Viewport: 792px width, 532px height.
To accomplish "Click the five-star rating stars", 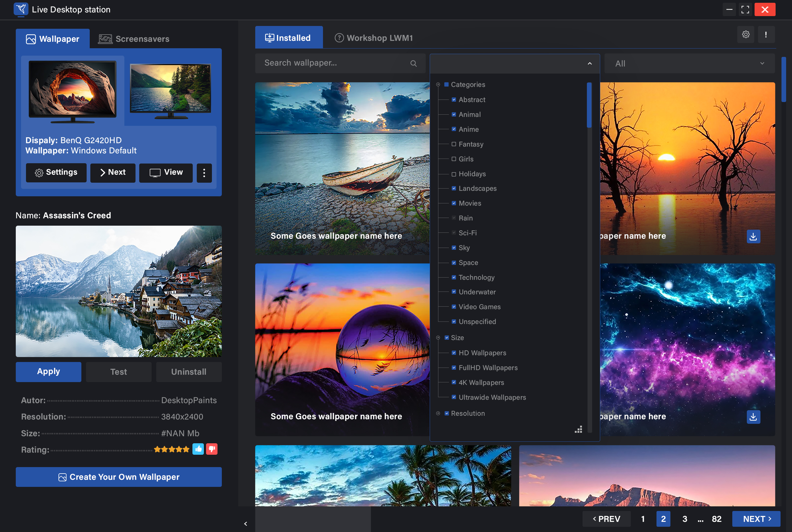I will point(171,449).
